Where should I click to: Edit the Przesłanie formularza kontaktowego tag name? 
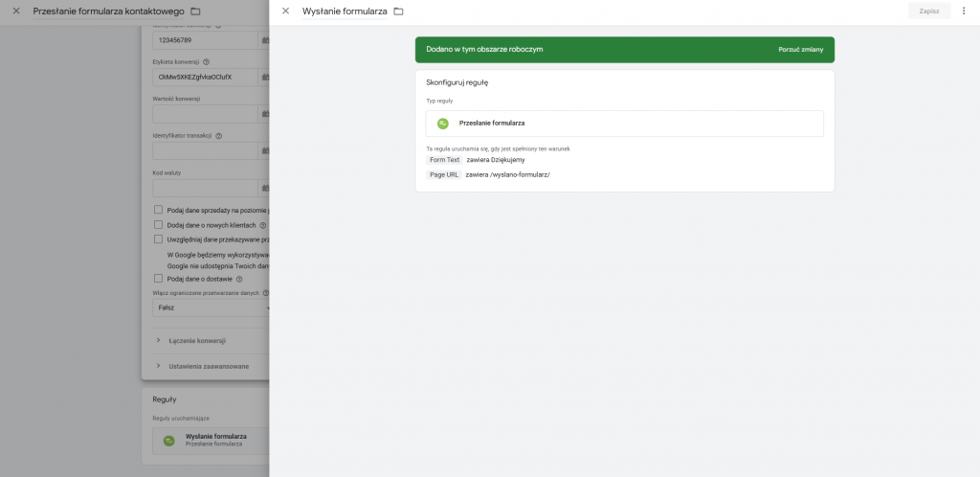point(108,11)
